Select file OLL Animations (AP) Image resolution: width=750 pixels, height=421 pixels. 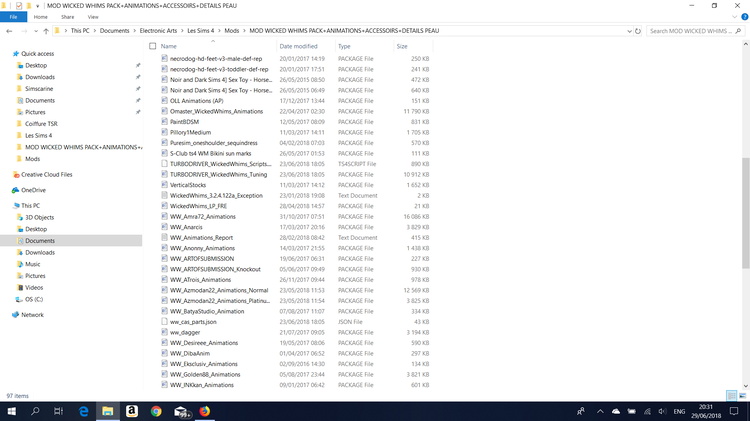tap(197, 101)
